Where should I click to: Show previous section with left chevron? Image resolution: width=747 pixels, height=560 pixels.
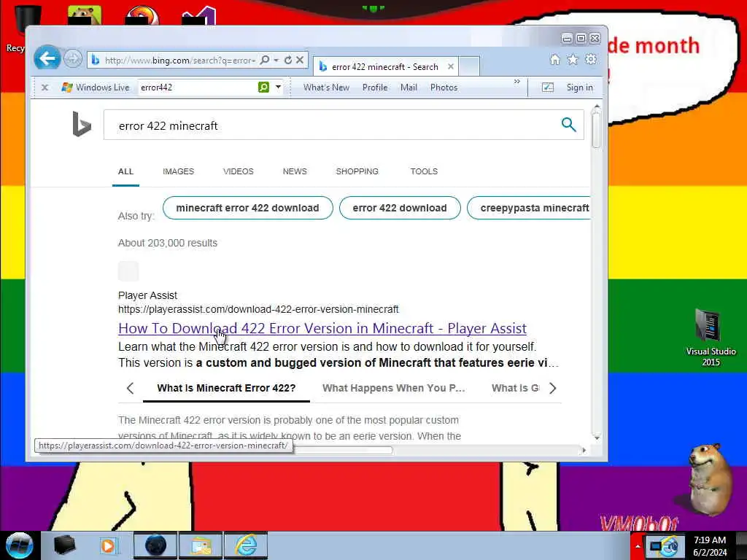tap(130, 388)
